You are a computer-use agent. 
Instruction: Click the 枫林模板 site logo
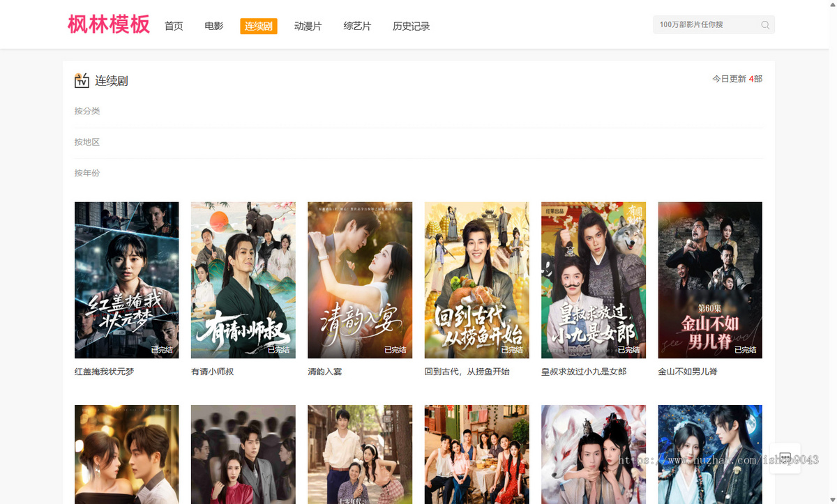109,24
